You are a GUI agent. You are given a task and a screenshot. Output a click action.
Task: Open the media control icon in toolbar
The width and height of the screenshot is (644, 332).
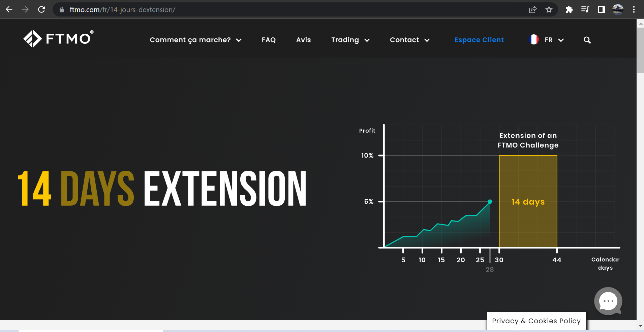(x=585, y=10)
